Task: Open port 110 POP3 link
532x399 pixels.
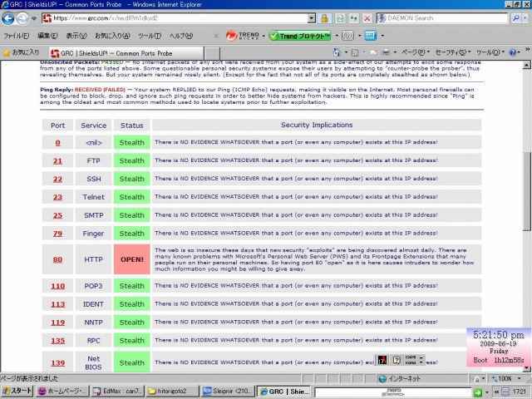Action: [x=57, y=286]
